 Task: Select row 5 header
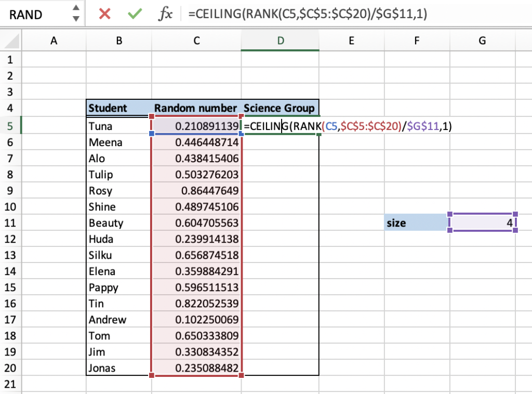click(x=11, y=126)
